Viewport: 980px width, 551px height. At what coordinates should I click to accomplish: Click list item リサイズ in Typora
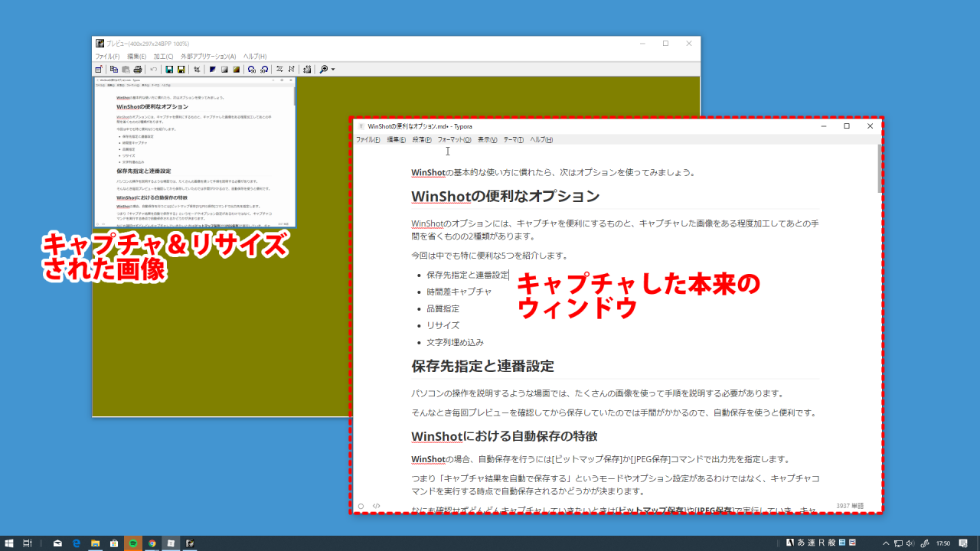[443, 325]
